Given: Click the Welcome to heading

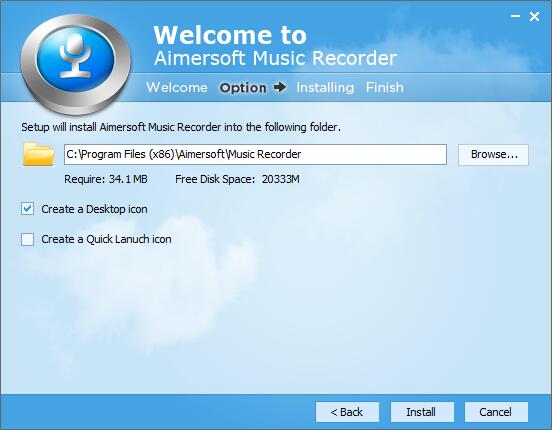Looking at the screenshot, I should (x=230, y=35).
